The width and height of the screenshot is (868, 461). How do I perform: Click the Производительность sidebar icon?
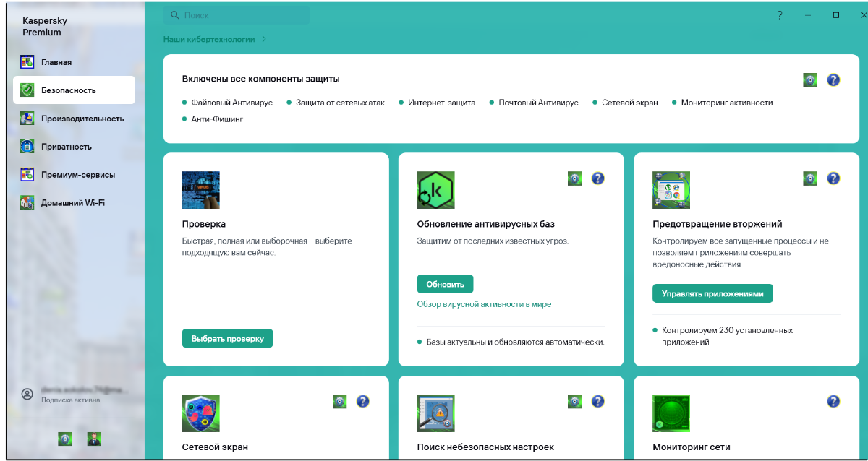[x=27, y=119]
